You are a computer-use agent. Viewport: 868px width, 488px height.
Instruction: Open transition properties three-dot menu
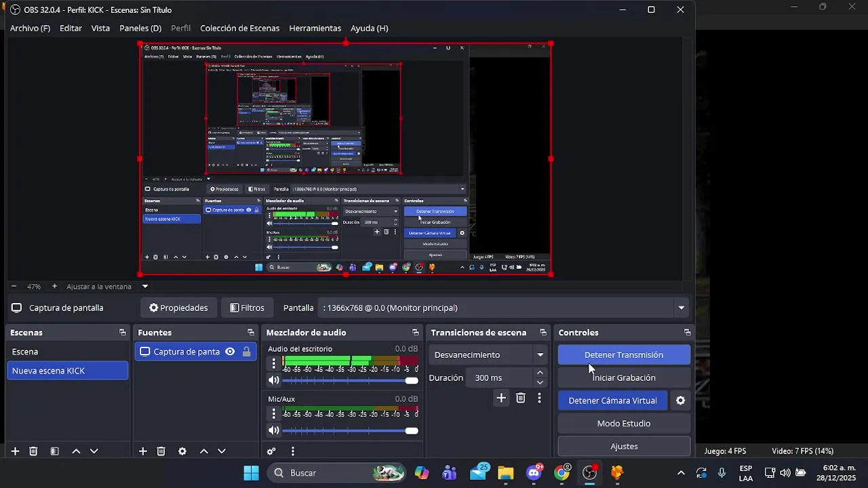pos(539,399)
